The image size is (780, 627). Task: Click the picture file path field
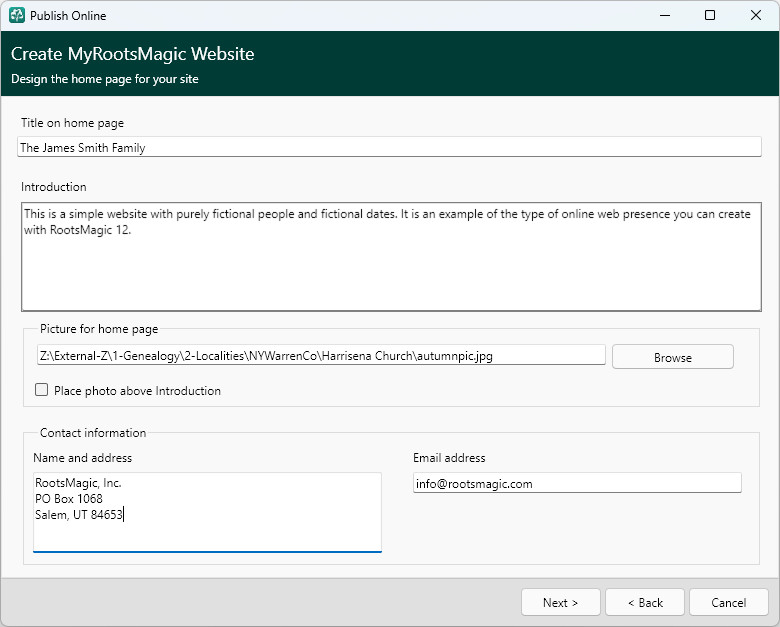(321, 356)
